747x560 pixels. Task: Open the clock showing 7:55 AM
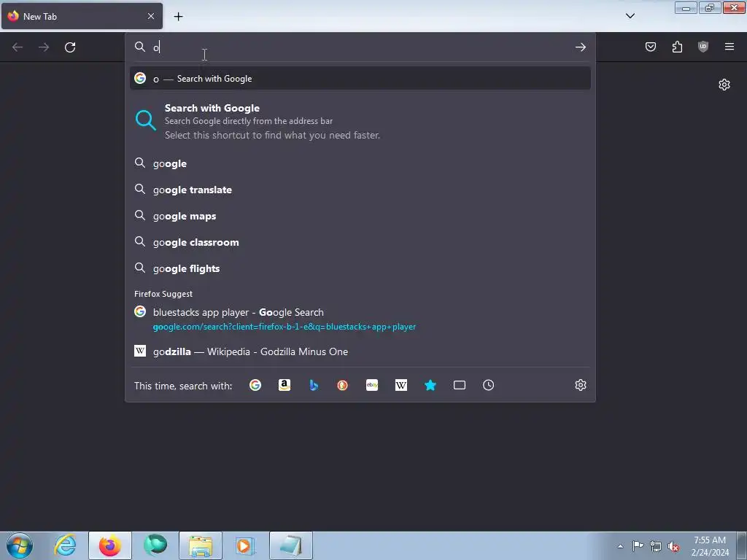(x=709, y=545)
